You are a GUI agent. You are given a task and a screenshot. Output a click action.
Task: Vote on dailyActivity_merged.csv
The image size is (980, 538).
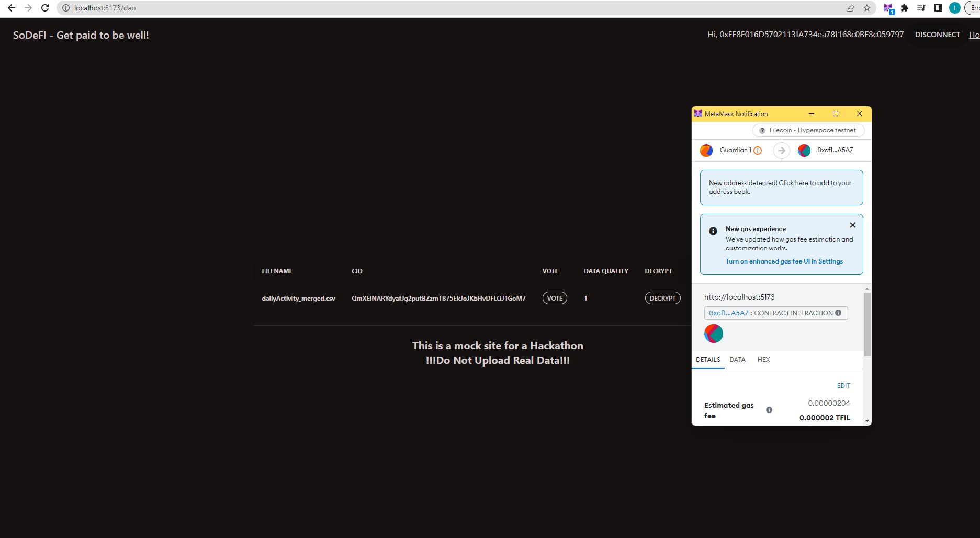(555, 298)
